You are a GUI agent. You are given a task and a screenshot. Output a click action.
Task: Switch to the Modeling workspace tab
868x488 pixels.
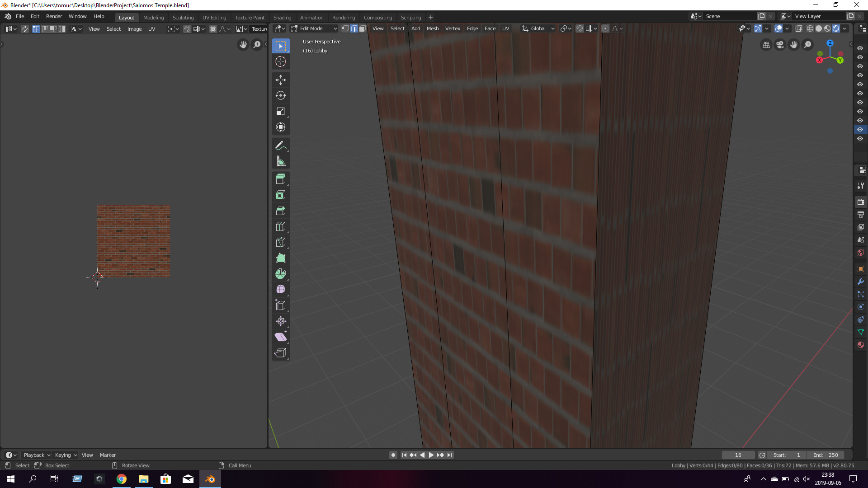coord(153,18)
